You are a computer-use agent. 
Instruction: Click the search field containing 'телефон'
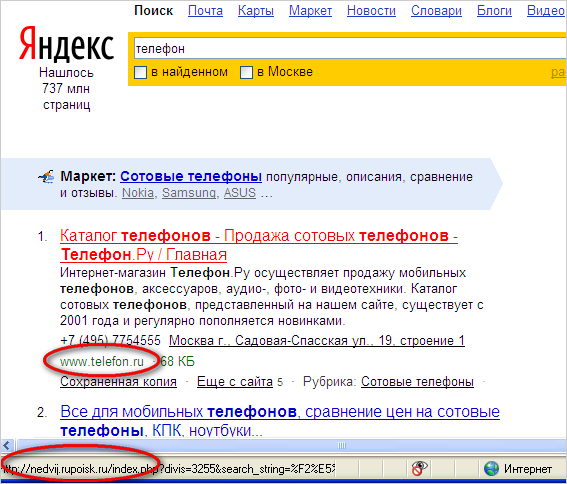click(x=350, y=48)
